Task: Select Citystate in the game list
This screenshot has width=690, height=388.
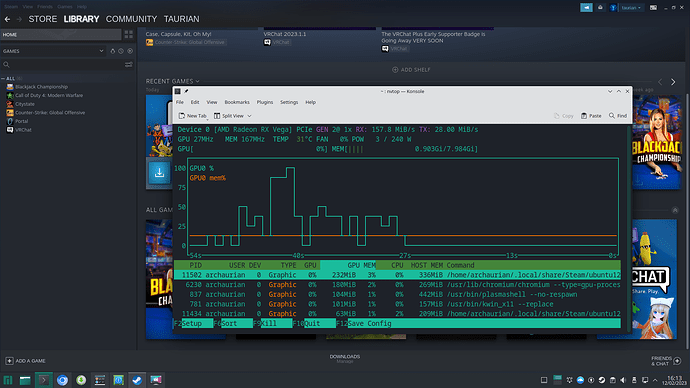Action: [25, 104]
